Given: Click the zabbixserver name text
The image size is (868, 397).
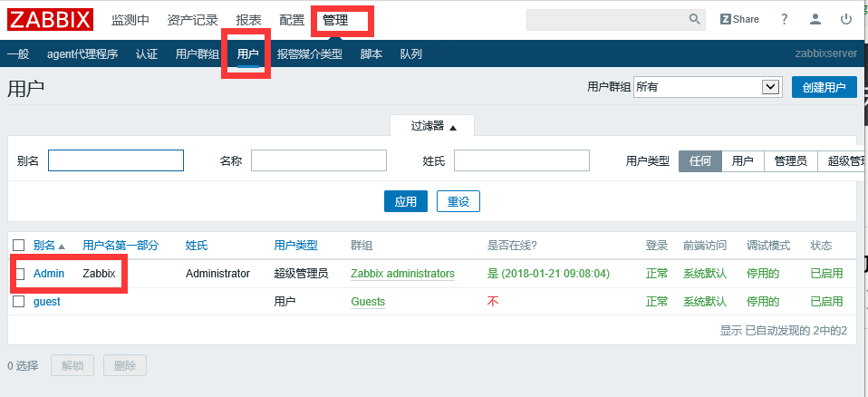Looking at the screenshot, I should click(826, 54).
